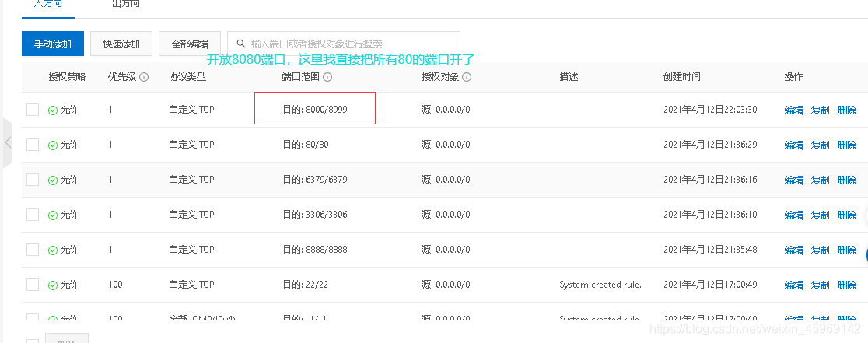Click the priority value 100 in the 22/22 row

point(115,285)
